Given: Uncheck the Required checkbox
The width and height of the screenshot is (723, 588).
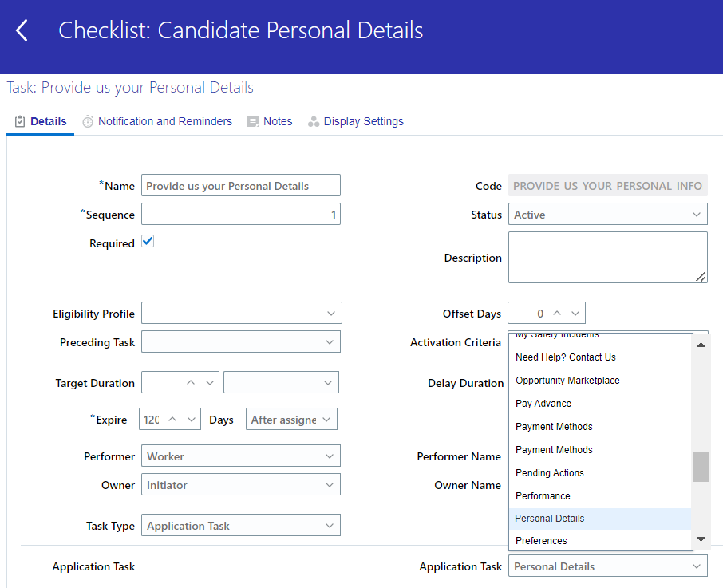Looking at the screenshot, I should 147,241.
